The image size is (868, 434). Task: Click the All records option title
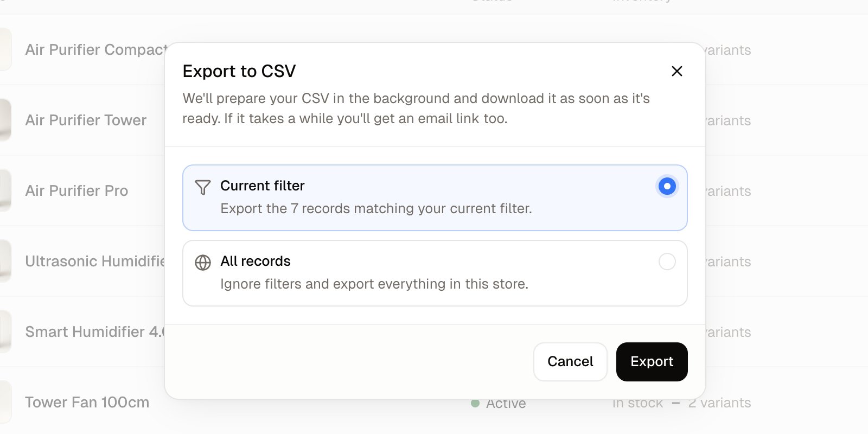256,261
